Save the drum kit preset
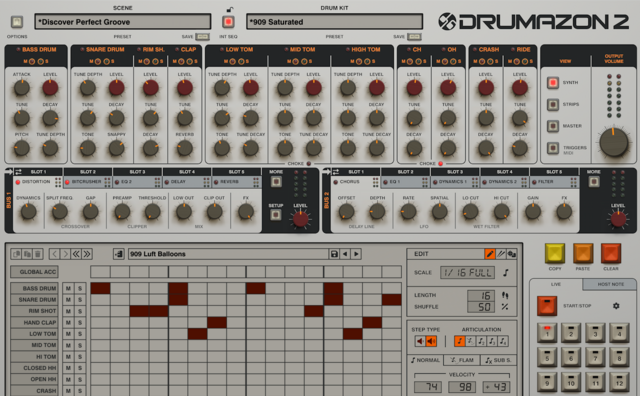This screenshot has width=640, height=396. (414, 37)
